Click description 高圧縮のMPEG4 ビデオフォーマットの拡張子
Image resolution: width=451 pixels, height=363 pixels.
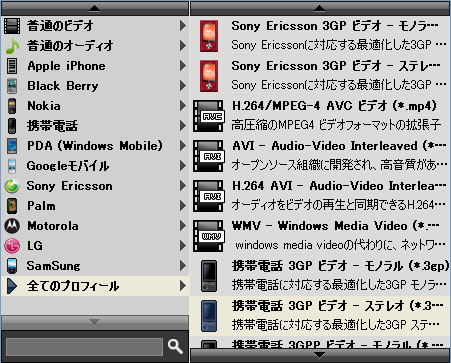[336, 125]
